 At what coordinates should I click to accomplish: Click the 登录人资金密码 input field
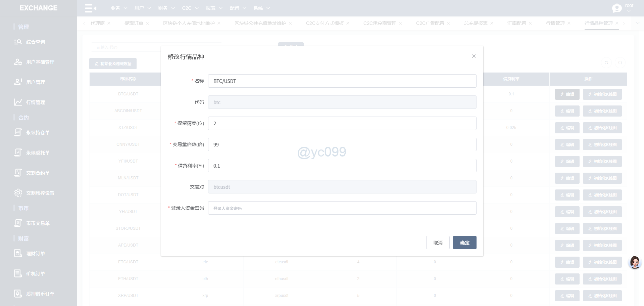(342, 208)
